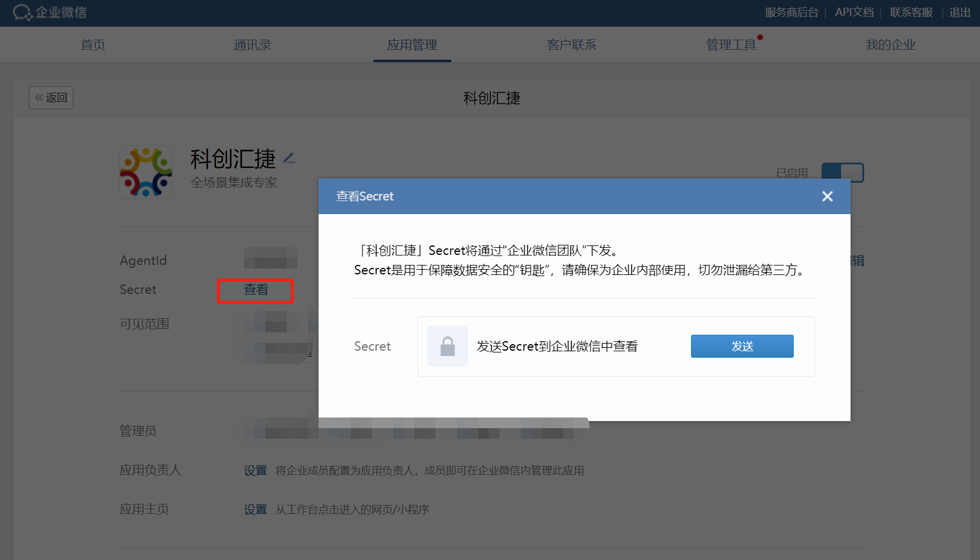Open the 首页 tab

click(93, 45)
